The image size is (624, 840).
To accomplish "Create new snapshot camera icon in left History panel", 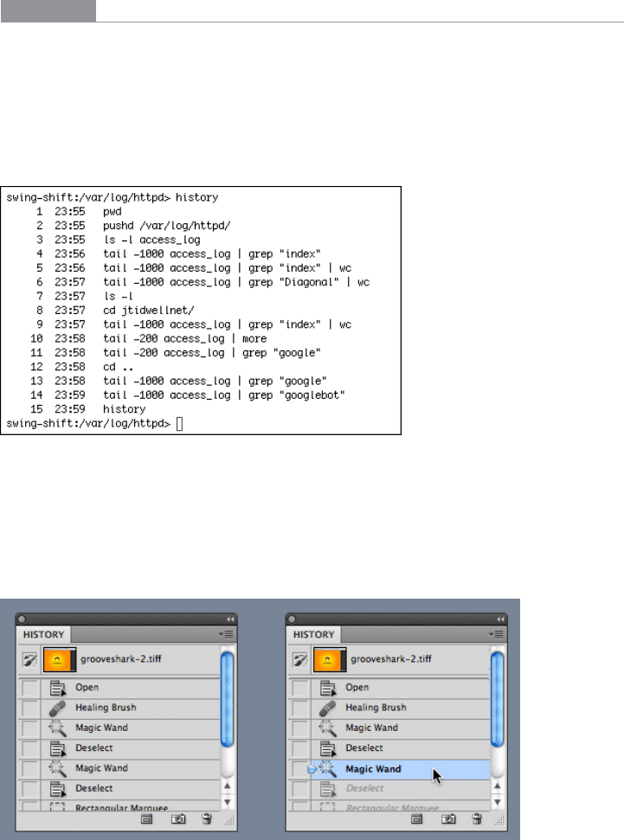I will pyautogui.click(x=178, y=819).
